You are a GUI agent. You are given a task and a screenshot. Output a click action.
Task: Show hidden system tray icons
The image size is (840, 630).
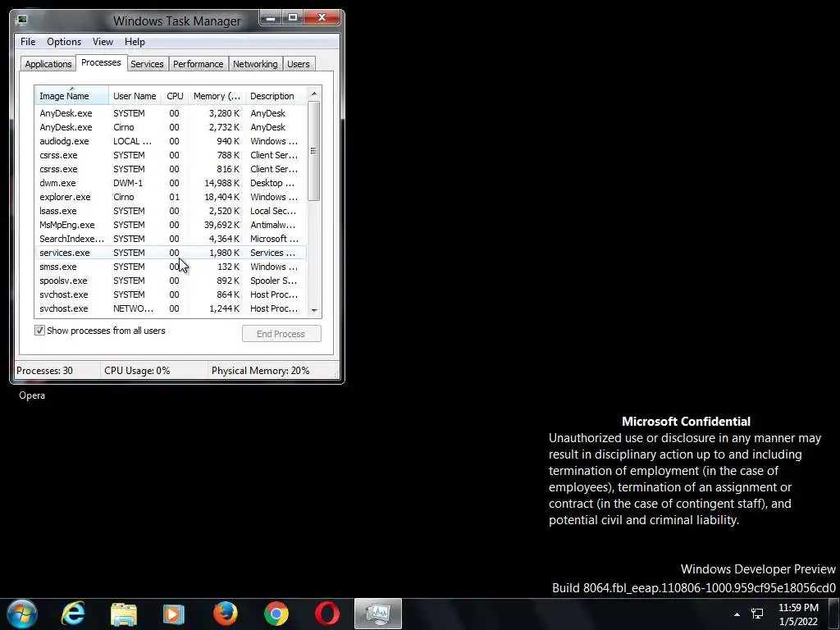click(737, 614)
